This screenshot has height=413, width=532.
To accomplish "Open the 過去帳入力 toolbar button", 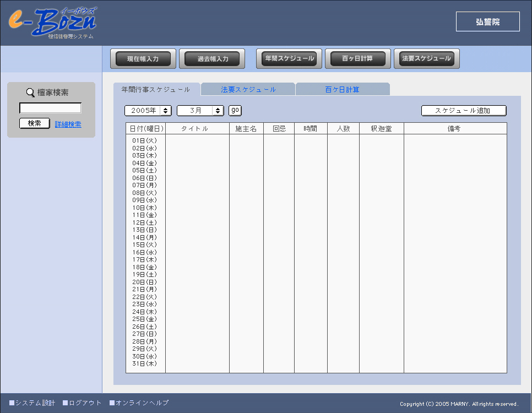I will pos(213,59).
